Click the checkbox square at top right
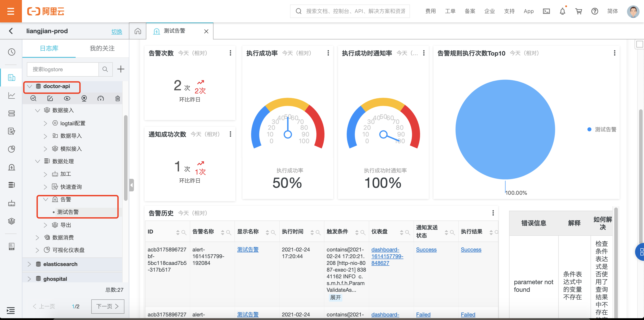 pyautogui.click(x=640, y=44)
